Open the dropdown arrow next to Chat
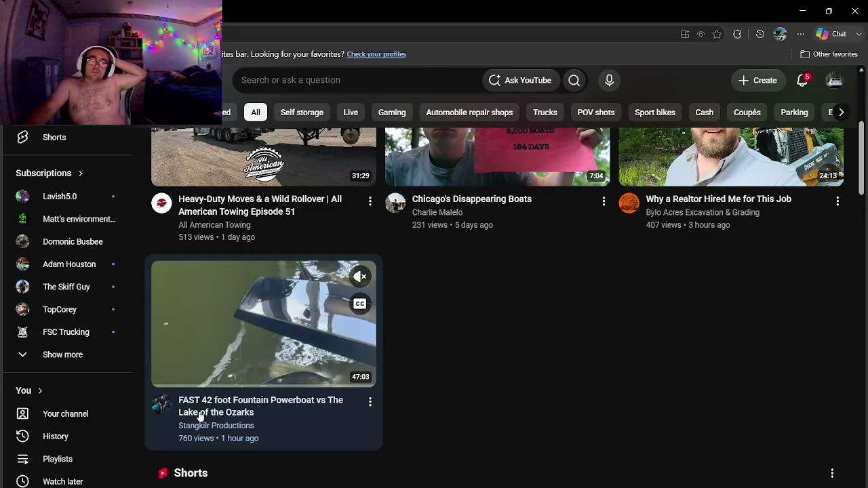The width and height of the screenshot is (868, 488). (x=859, y=34)
